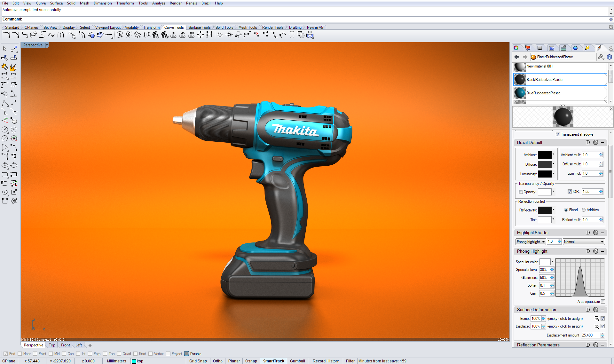614x364 pixels.
Task: Click the chamfer curves toolbar icon
Action: click(x=15, y=35)
